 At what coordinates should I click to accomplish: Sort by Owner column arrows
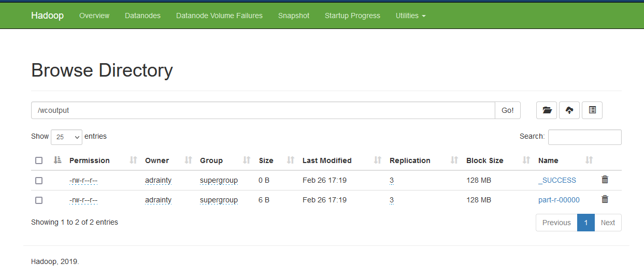[x=189, y=160]
